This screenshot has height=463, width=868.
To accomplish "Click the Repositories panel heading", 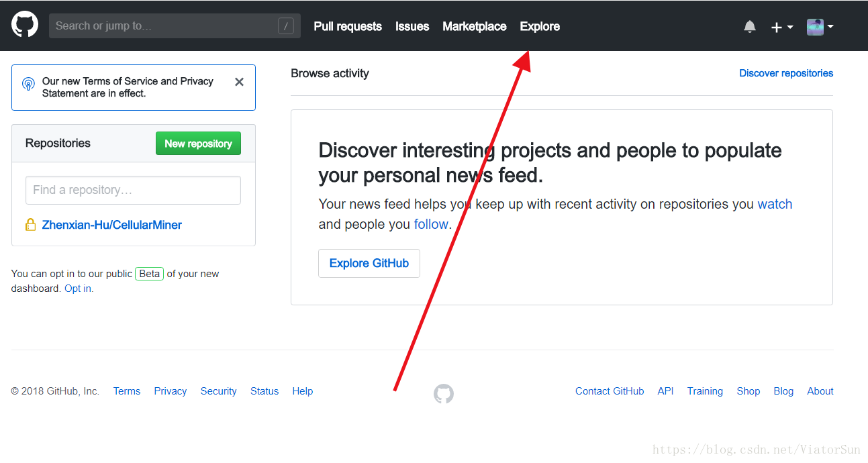I will point(58,143).
